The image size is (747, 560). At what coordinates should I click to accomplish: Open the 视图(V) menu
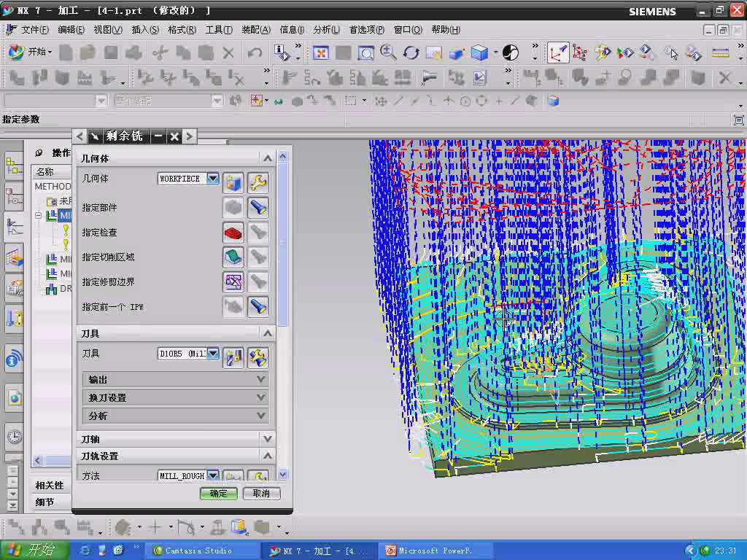pyautogui.click(x=108, y=29)
